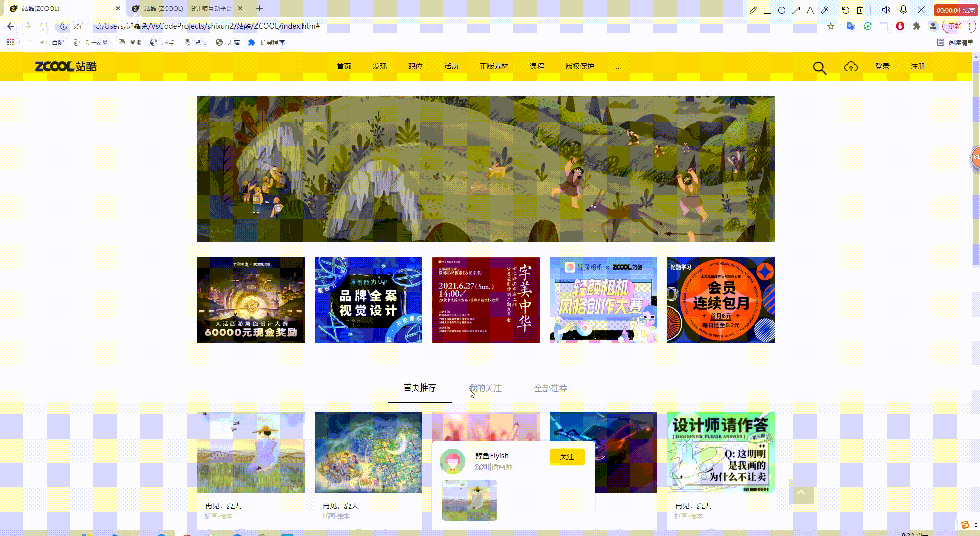This screenshot has height=536, width=980.
Task: Open the 版权保护 navigation item
Action: tap(580, 66)
